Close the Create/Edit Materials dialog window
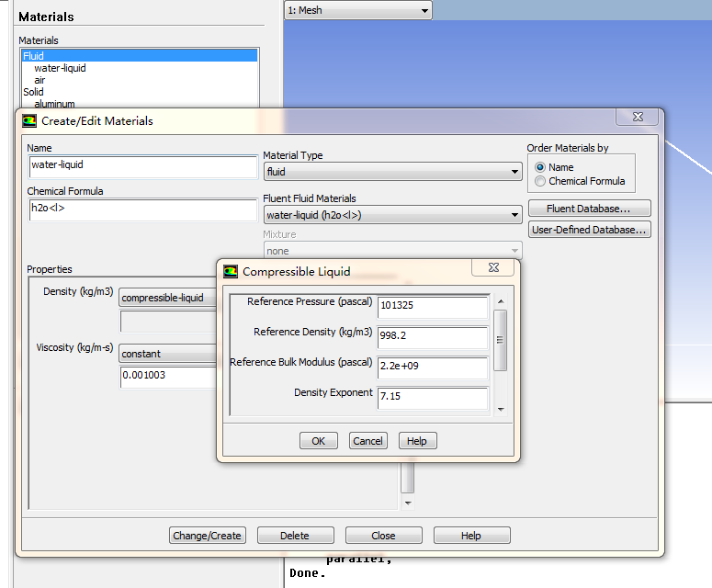 tap(637, 117)
